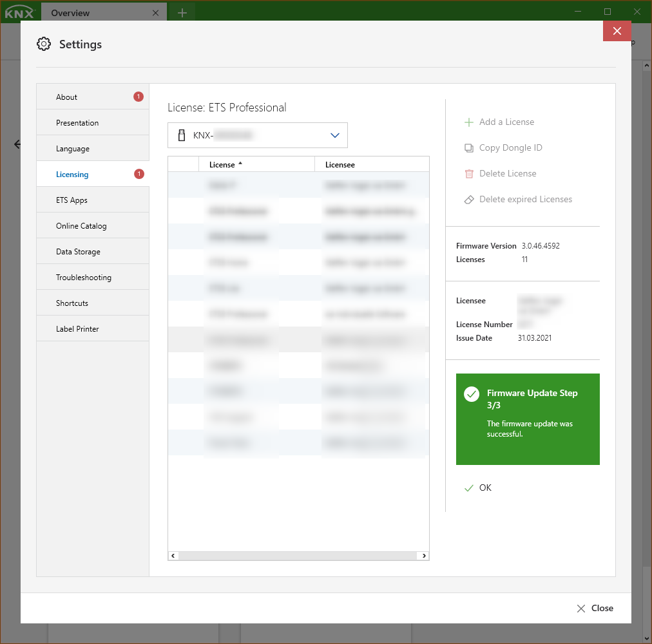Click the License: ETS Professional heading
This screenshot has width=652, height=644.
pos(227,108)
